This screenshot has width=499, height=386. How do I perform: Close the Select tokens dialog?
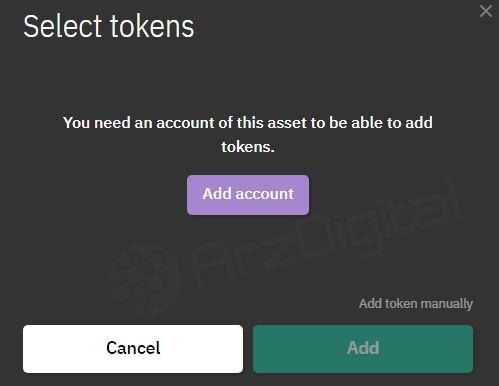click(x=486, y=11)
